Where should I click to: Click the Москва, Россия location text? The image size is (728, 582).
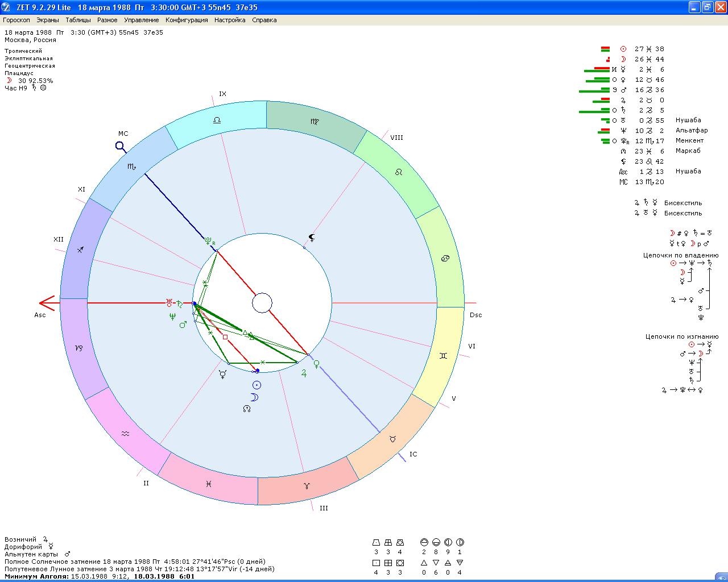pos(30,40)
